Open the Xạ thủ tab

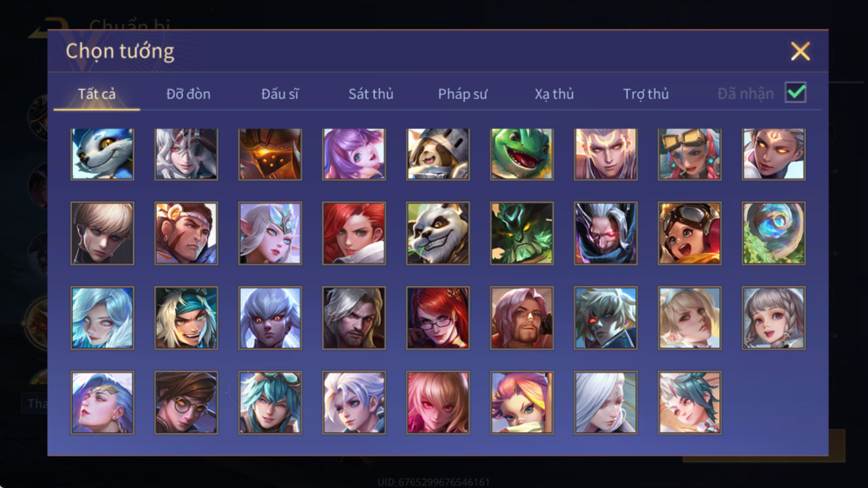[x=554, y=94]
